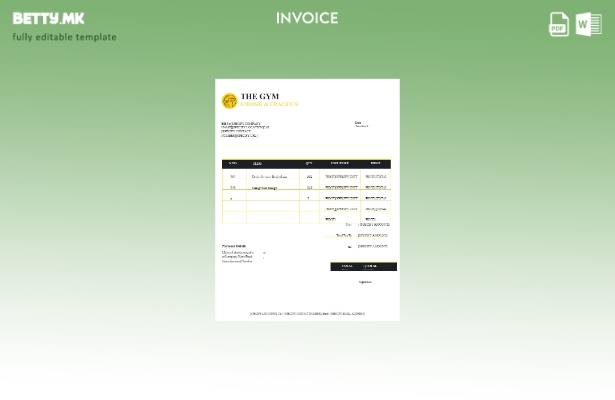The height and width of the screenshot is (400, 615).
Task: Click the PDF file format icon
Action: click(559, 24)
